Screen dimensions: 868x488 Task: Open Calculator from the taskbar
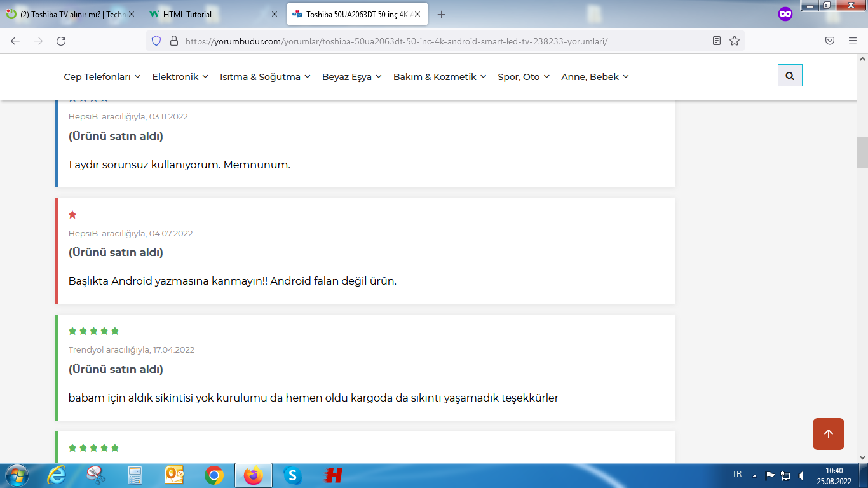click(135, 475)
